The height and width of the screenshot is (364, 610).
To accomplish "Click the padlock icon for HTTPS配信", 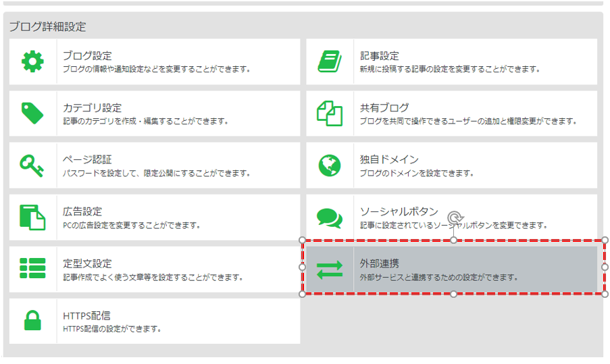I will point(32,320).
